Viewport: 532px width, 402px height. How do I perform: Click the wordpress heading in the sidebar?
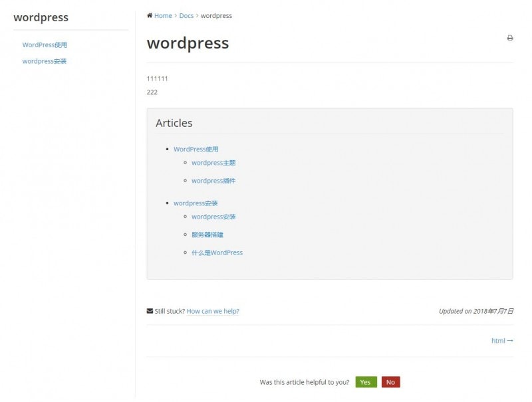[x=41, y=17]
